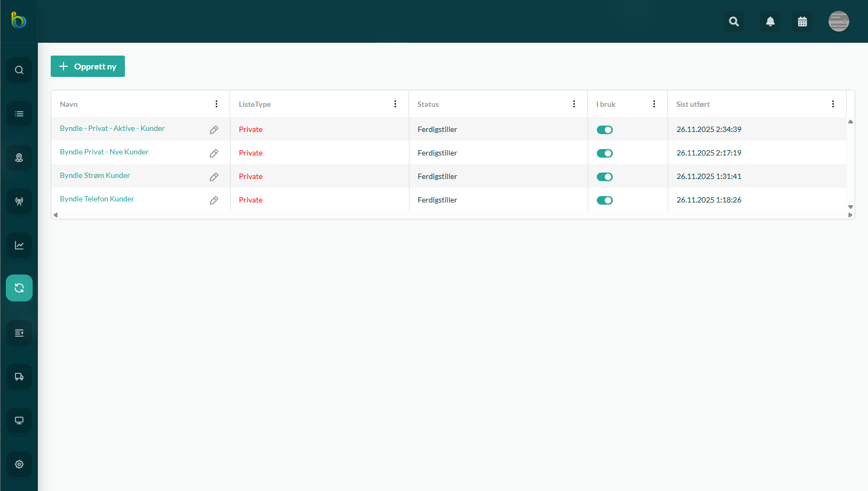Open the Byndle - Privat - Aktive - Kunder link
The height and width of the screenshot is (491, 868).
point(112,128)
